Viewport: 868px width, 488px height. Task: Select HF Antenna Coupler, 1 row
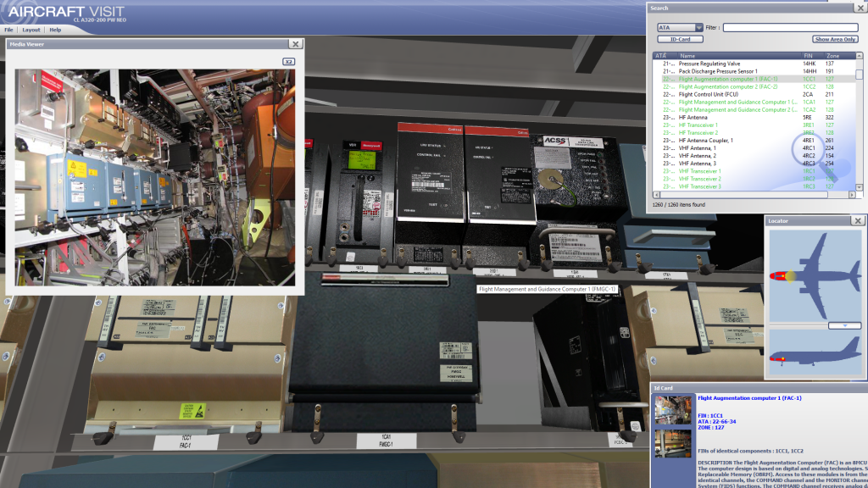(x=755, y=141)
